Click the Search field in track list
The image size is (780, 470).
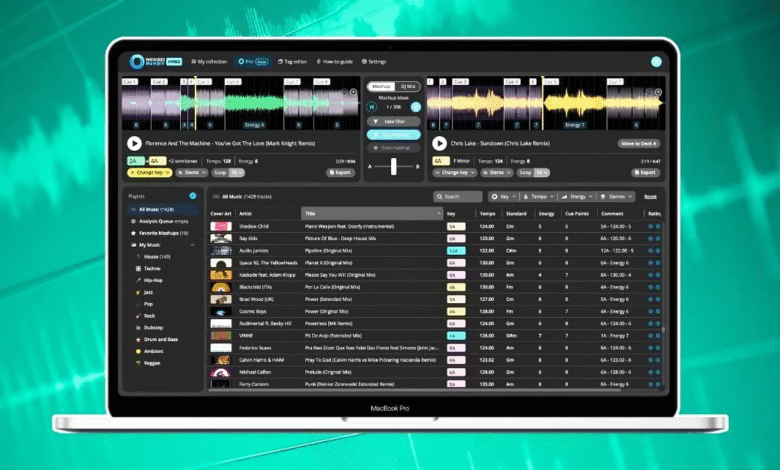(458, 196)
